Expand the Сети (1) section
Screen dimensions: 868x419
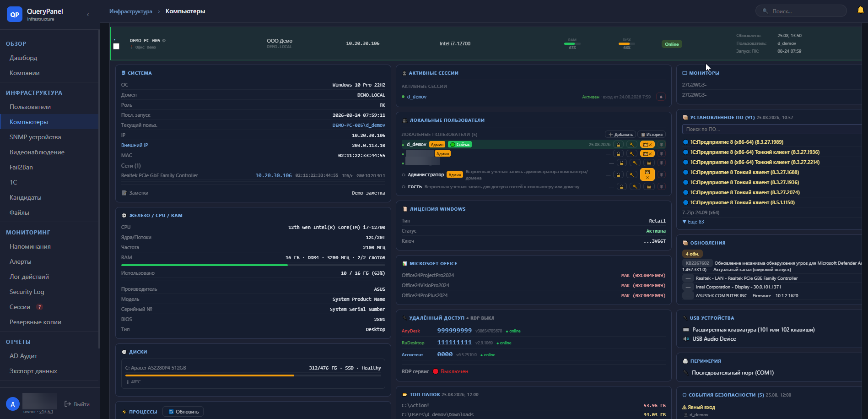pyautogui.click(x=131, y=166)
